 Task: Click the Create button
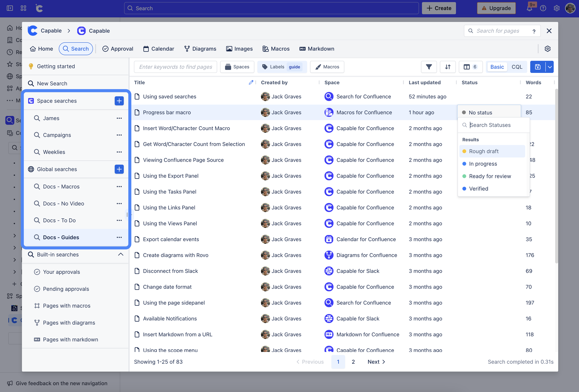pyautogui.click(x=439, y=8)
